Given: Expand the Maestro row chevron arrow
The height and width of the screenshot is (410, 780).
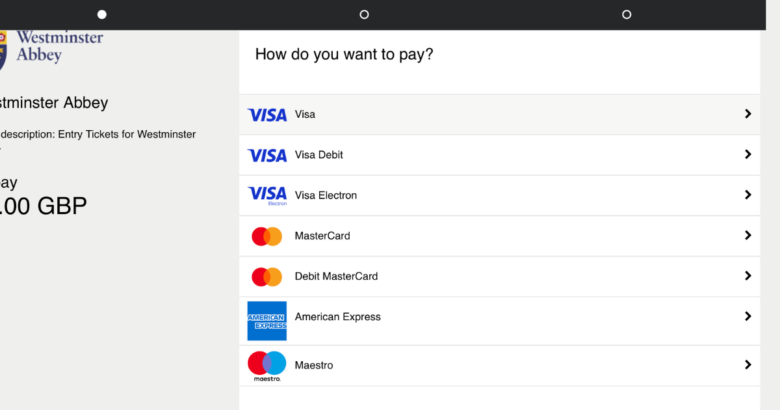Looking at the screenshot, I should [748, 365].
